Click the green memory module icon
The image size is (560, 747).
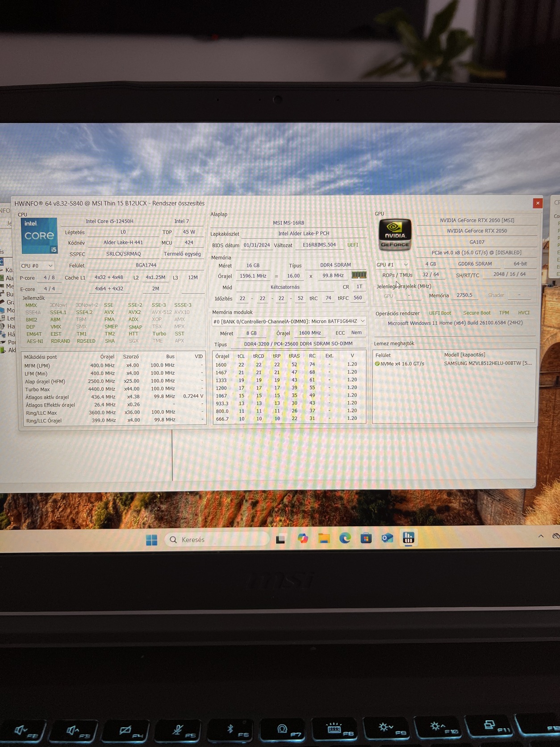(359, 275)
